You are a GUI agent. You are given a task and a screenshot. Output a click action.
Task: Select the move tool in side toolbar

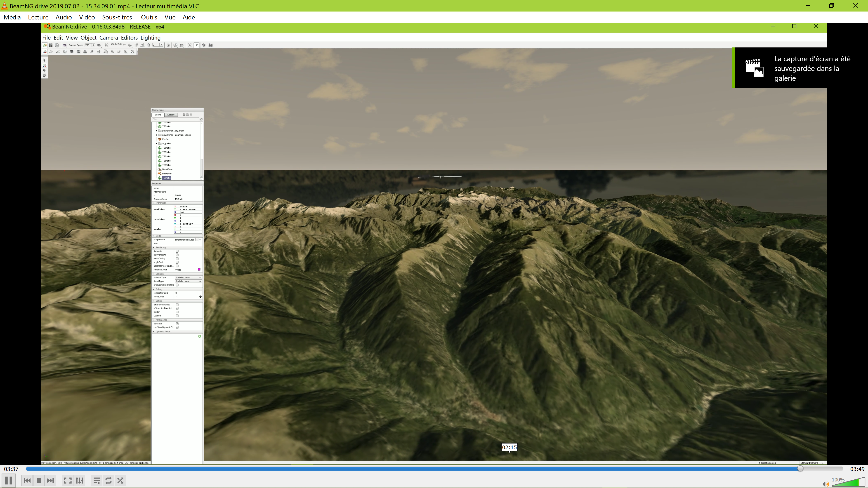click(45, 65)
